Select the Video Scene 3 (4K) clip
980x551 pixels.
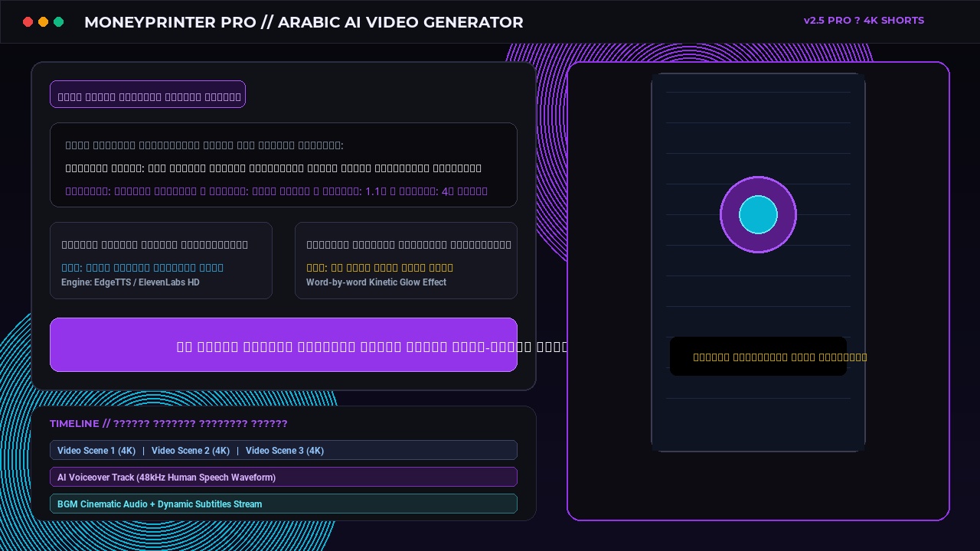coord(285,451)
